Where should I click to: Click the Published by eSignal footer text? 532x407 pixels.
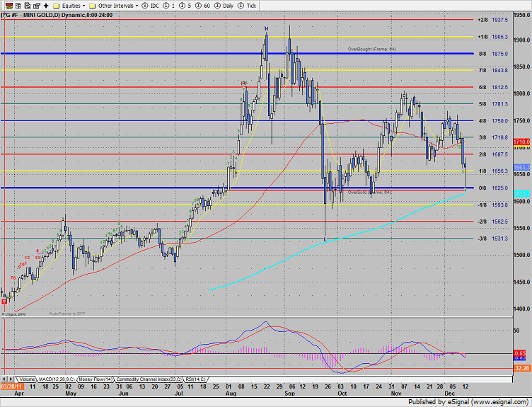(x=468, y=402)
